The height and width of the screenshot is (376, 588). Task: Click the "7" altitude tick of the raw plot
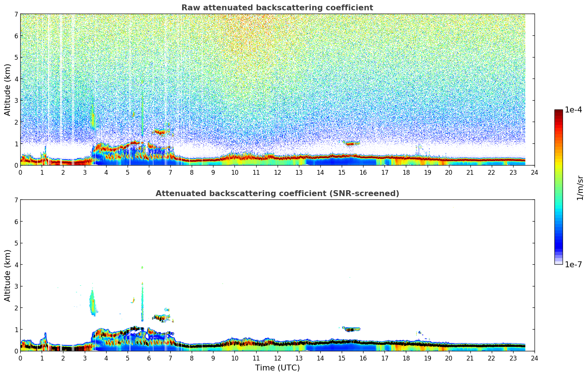pyautogui.click(x=16, y=14)
